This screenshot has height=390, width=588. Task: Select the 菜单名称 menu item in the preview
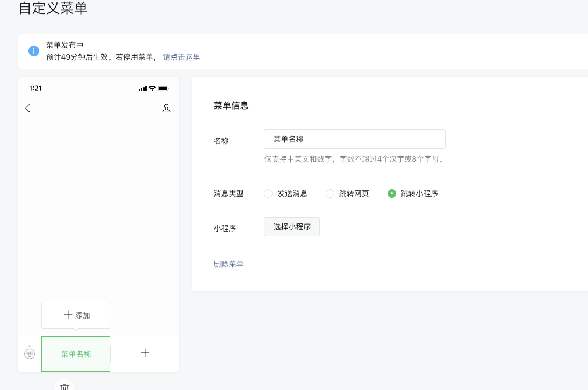click(x=76, y=354)
